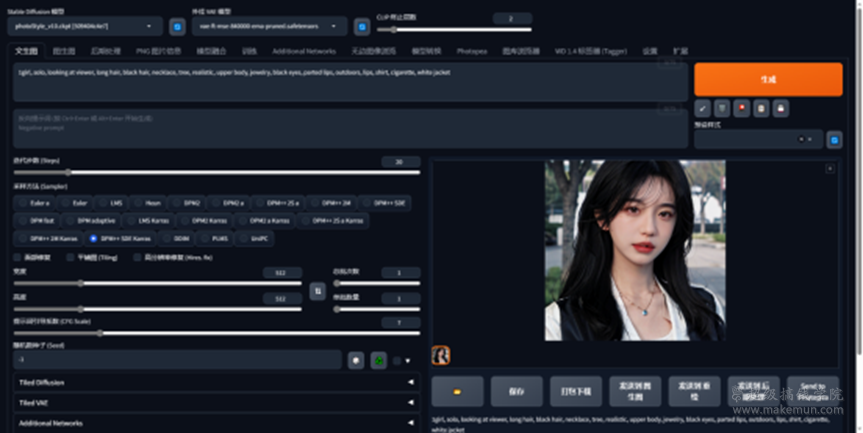Click the 保存 save button
This screenshot has width=863, height=433.
click(517, 391)
